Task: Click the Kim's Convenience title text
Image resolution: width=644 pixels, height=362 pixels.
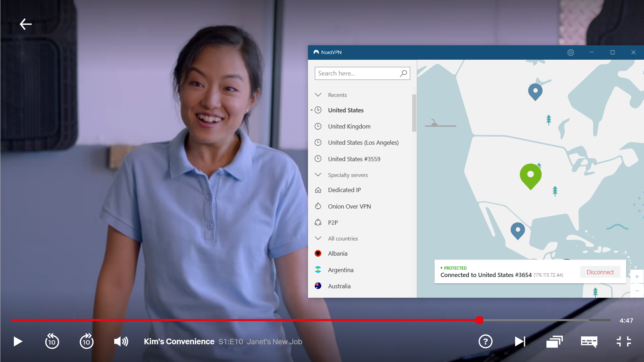Action: (x=179, y=341)
